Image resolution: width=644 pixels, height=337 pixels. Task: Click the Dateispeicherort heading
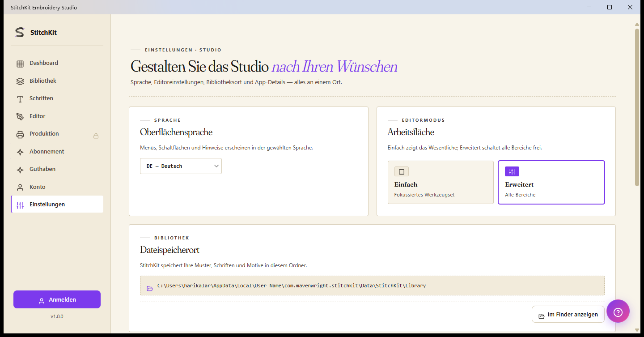(169, 250)
